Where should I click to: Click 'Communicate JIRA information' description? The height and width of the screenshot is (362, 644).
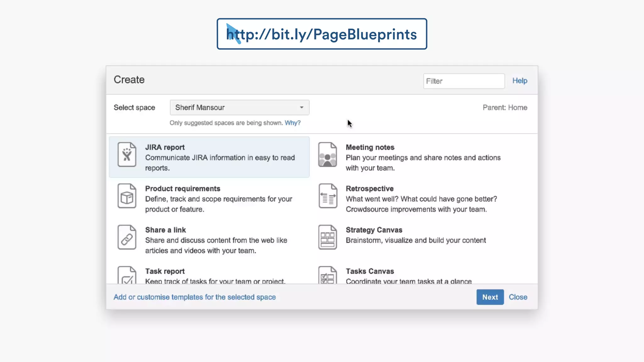pyautogui.click(x=220, y=163)
